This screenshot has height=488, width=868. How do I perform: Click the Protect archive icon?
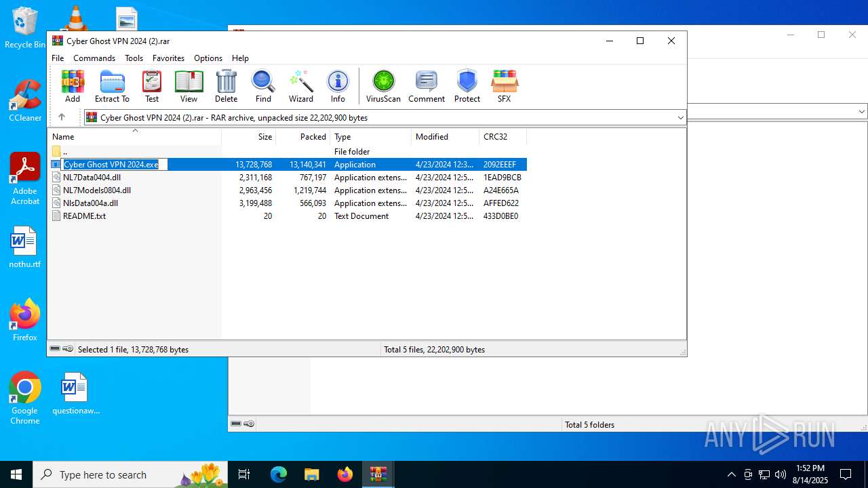[x=467, y=86]
